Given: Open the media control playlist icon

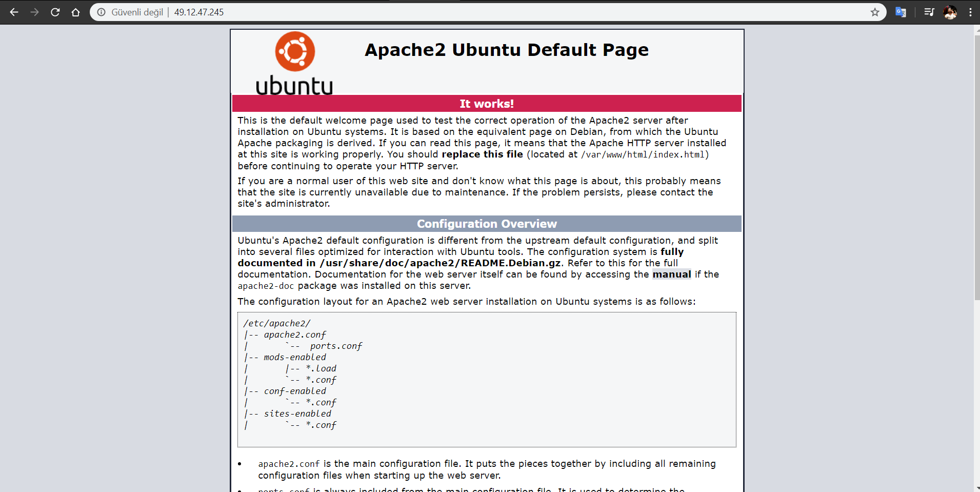Looking at the screenshot, I should pyautogui.click(x=929, y=12).
